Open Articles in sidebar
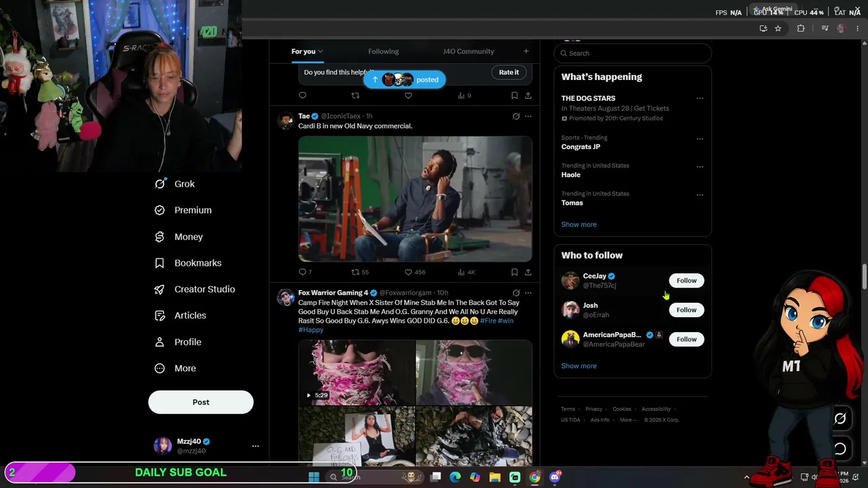868x488 pixels. point(180,315)
